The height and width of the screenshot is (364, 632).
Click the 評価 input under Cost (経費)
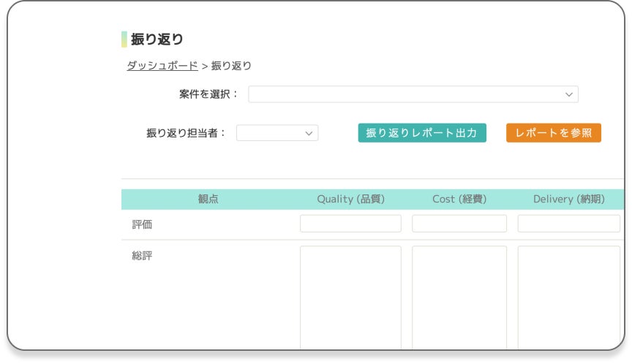pyautogui.click(x=459, y=224)
